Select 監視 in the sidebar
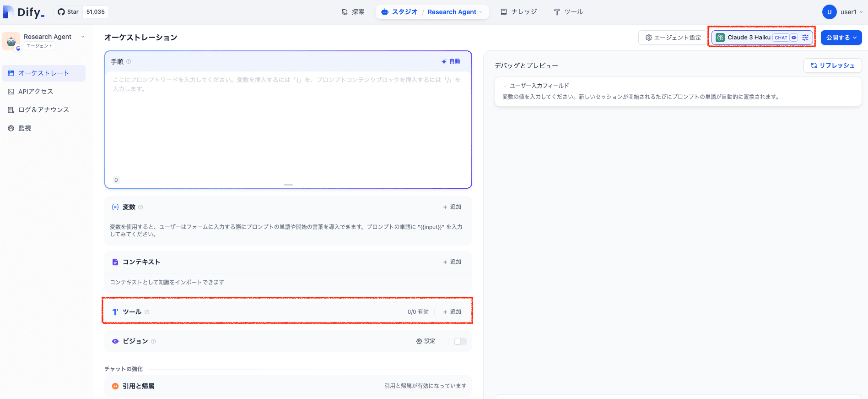Viewport: 868px width, 399px height. (43, 128)
